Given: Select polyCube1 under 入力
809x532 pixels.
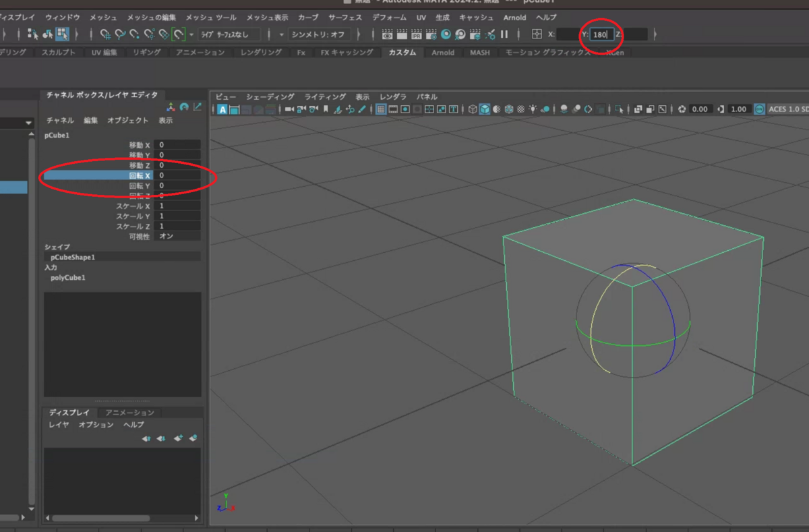Looking at the screenshot, I should coord(68,278).
